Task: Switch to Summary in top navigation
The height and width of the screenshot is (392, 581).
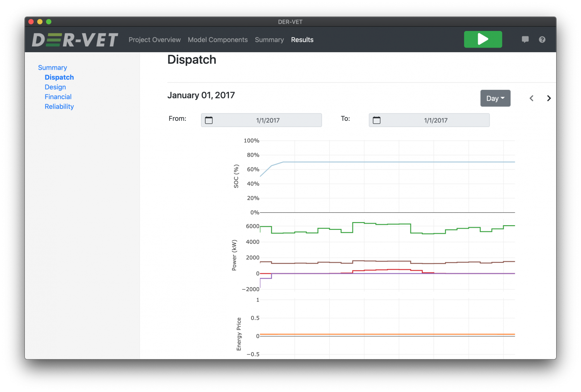Action: point(269,39)
